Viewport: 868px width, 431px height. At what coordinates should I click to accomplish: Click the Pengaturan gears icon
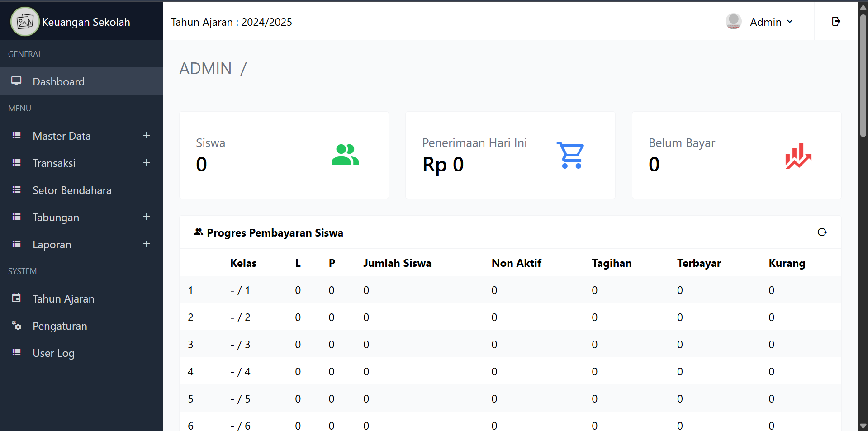coord(17,326)
